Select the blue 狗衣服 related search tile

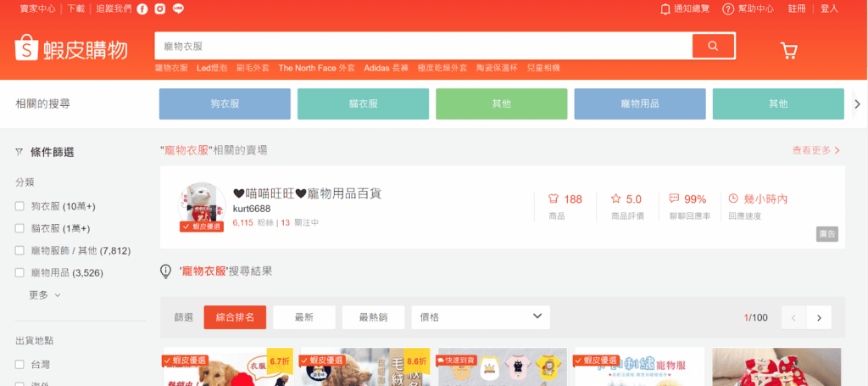(x=225, y=103)
